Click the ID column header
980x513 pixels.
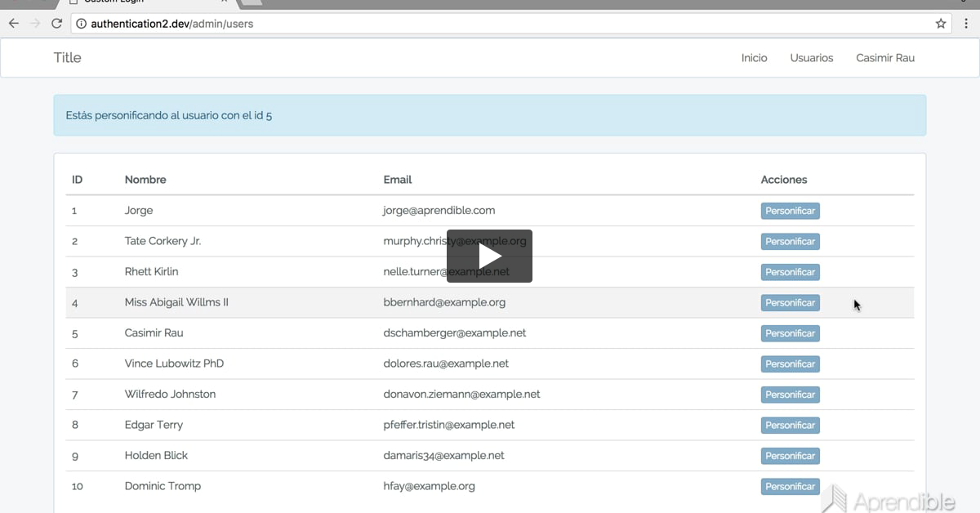pos(77,180)
